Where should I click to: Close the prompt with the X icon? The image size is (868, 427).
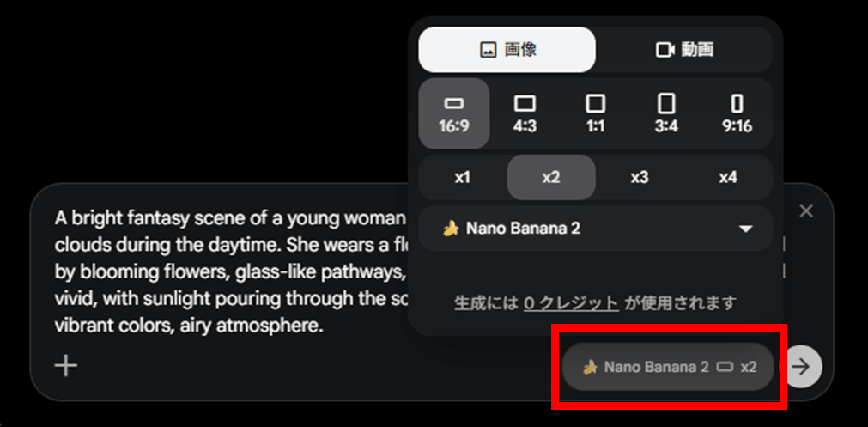pos(806,211)
